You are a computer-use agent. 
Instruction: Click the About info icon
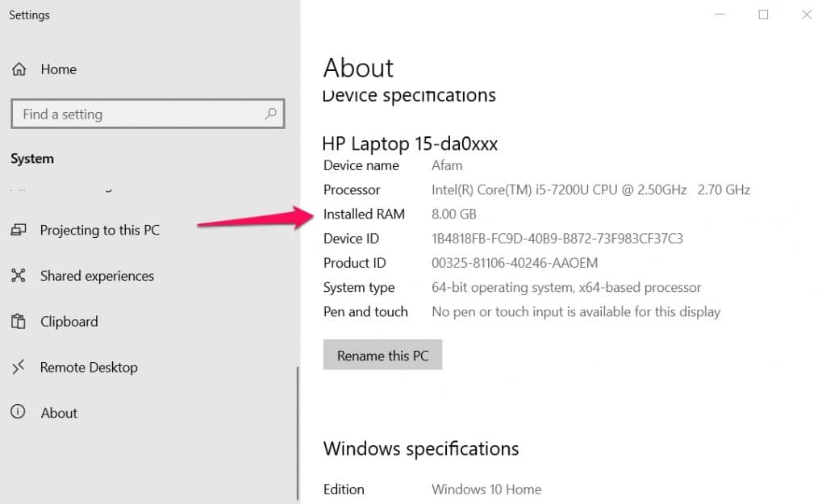(18, 411)
